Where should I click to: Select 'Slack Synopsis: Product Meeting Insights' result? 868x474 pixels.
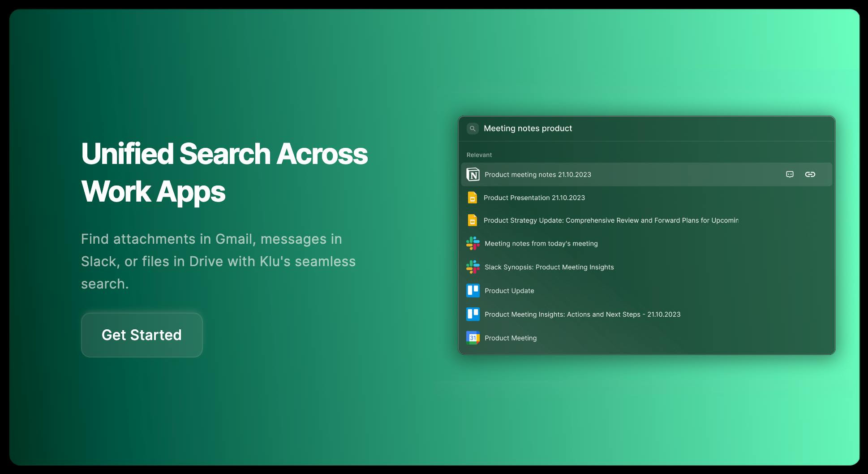pos(549,267)
